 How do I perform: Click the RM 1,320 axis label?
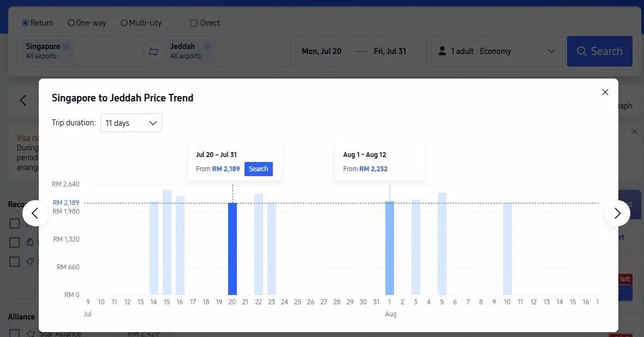point(66,239)
